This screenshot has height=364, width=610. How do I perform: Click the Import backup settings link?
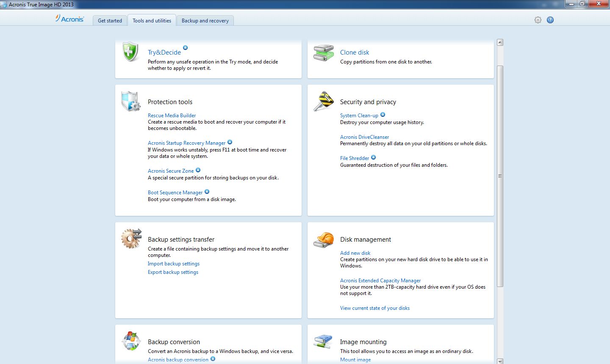coord(174,264)
